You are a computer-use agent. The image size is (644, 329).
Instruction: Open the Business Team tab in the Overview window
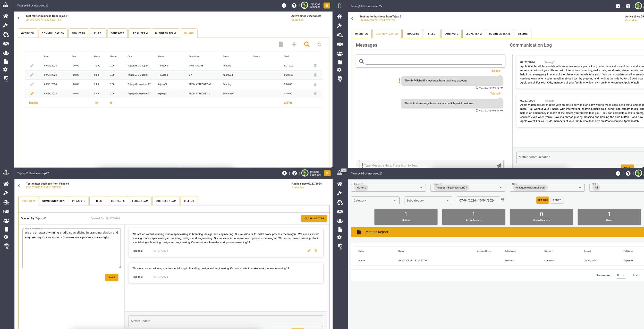[166, 201]
